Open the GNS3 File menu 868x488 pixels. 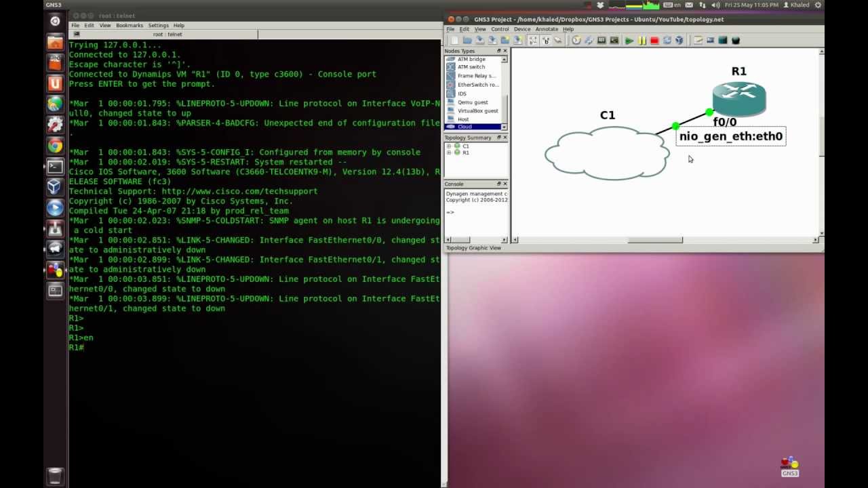pos(450,29)
